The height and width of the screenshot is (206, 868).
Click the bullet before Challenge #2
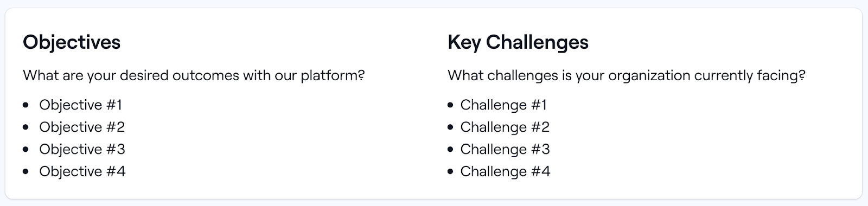[x=450, y=127]
